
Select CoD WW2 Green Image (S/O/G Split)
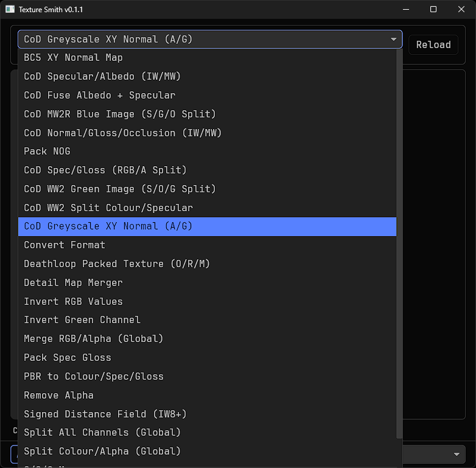pyautogui.click(x=208, y=189)
